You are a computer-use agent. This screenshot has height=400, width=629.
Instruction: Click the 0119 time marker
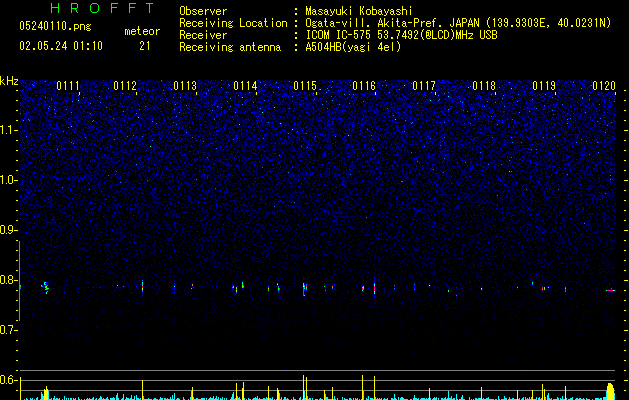[x=544, y=86]
